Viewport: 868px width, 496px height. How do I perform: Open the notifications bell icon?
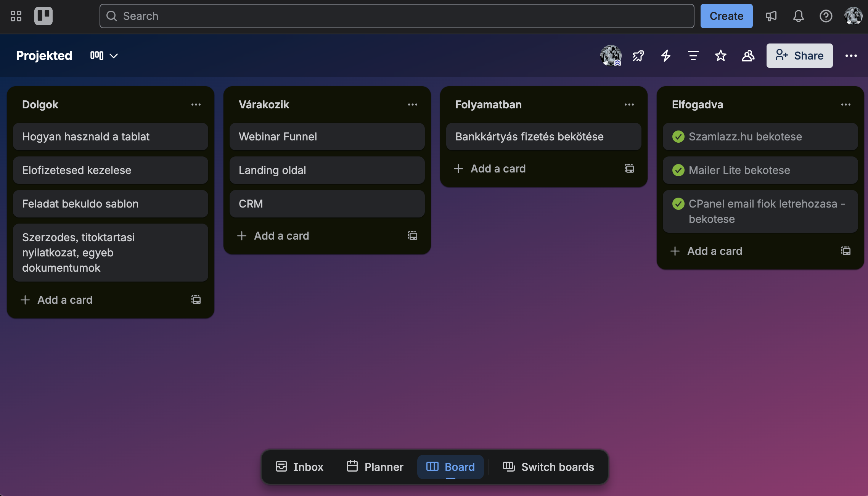click(798, 16)
